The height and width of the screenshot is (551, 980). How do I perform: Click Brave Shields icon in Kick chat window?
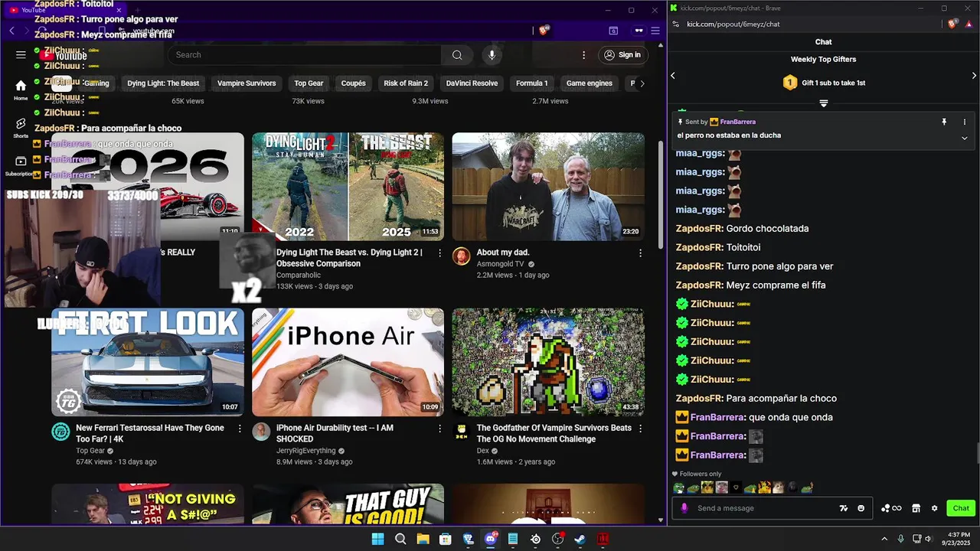tap(952, 24)
